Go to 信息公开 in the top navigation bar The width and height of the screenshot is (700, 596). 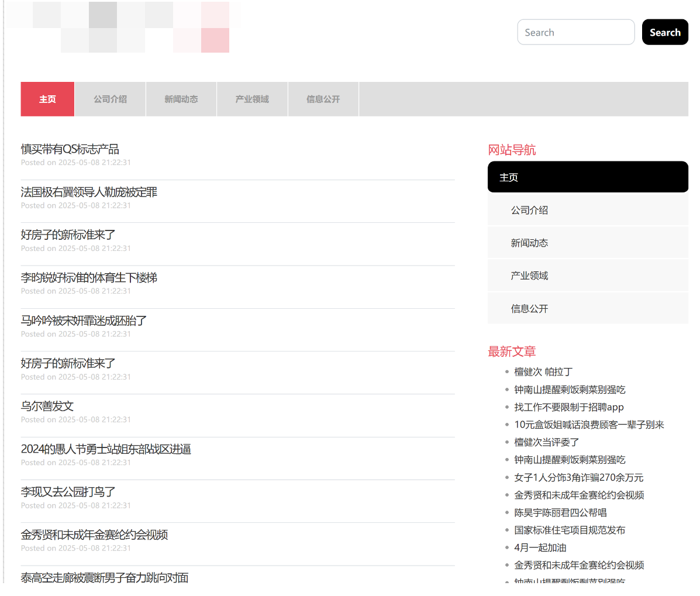(323, 99)
